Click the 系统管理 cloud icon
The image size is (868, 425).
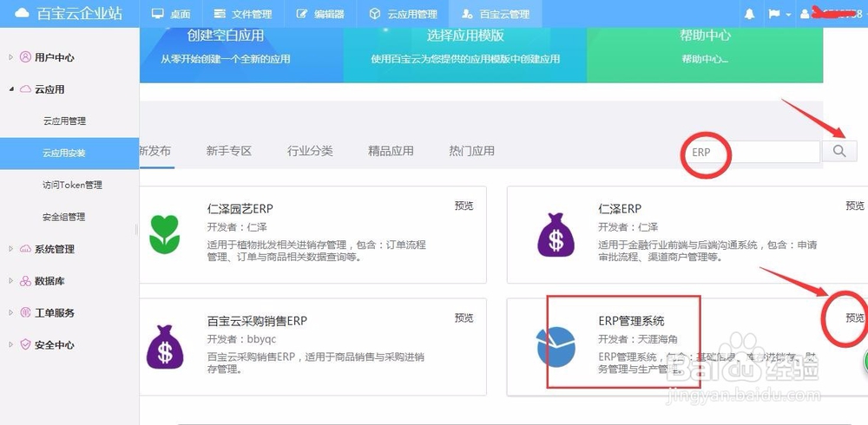click(25, 249)
